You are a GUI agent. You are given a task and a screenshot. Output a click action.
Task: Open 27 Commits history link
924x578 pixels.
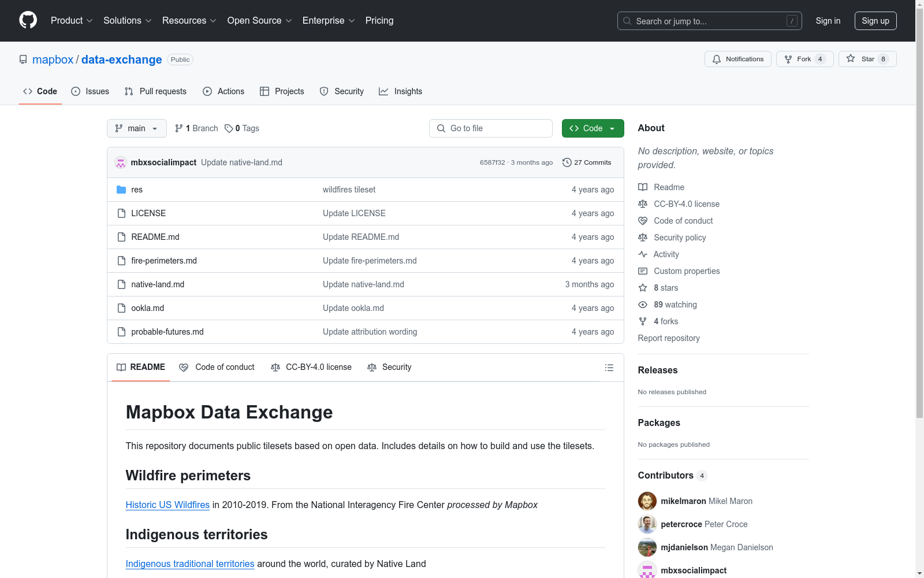pyautogui.click(x=587, y=162)
